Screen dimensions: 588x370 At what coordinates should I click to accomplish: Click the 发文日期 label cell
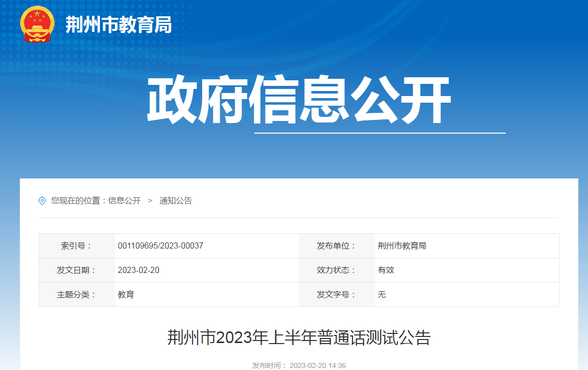[77, 270]
